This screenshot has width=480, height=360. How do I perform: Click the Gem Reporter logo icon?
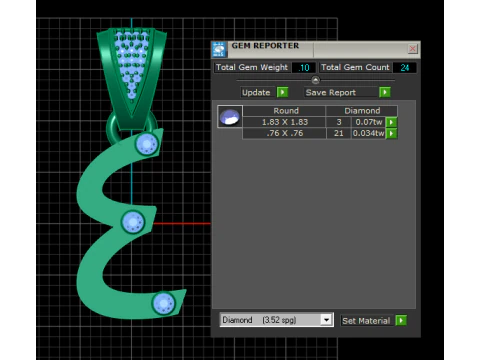pos(219,50)
